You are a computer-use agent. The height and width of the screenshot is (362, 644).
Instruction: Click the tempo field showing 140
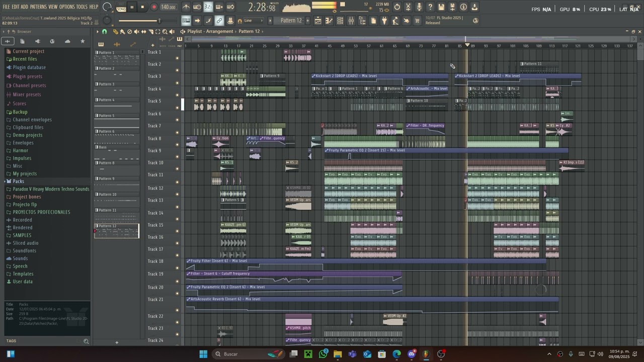(168, 7)
